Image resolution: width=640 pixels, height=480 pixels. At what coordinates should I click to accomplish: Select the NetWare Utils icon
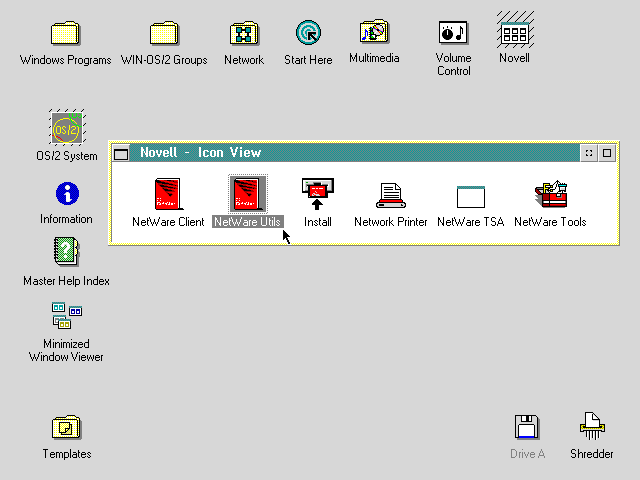[x=248, y=193]
